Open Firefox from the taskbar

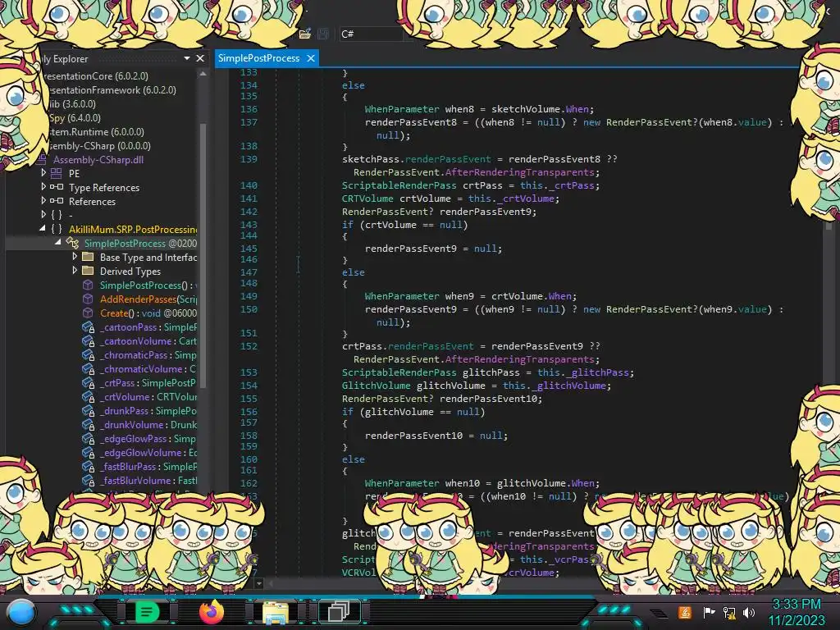click(211, 612)
